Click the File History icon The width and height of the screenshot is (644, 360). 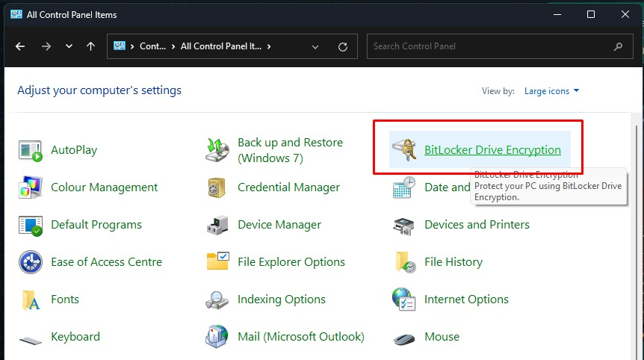(406, 262)
